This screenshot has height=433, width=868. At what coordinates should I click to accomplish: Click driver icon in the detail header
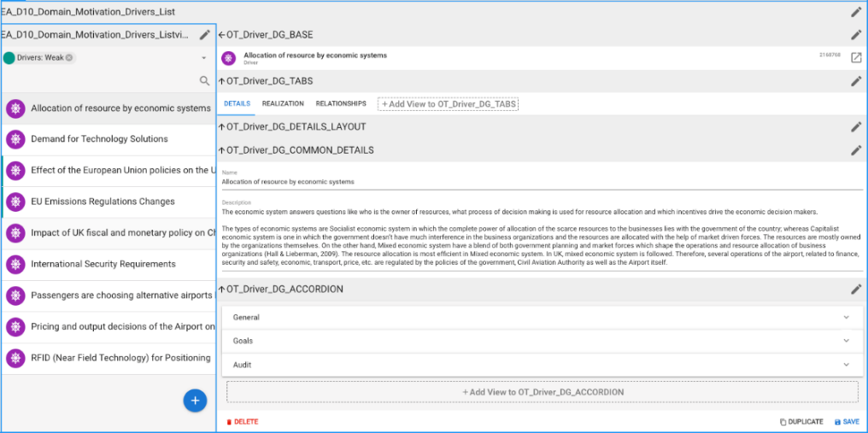pos(227,58)
